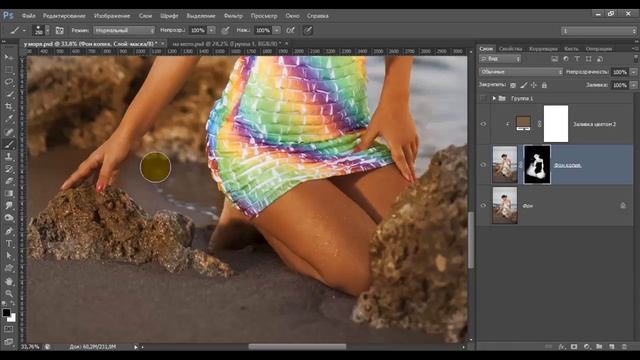Delete layer with trash icon
The height and width of the screenshot is (360, 640).
[624, 347]
